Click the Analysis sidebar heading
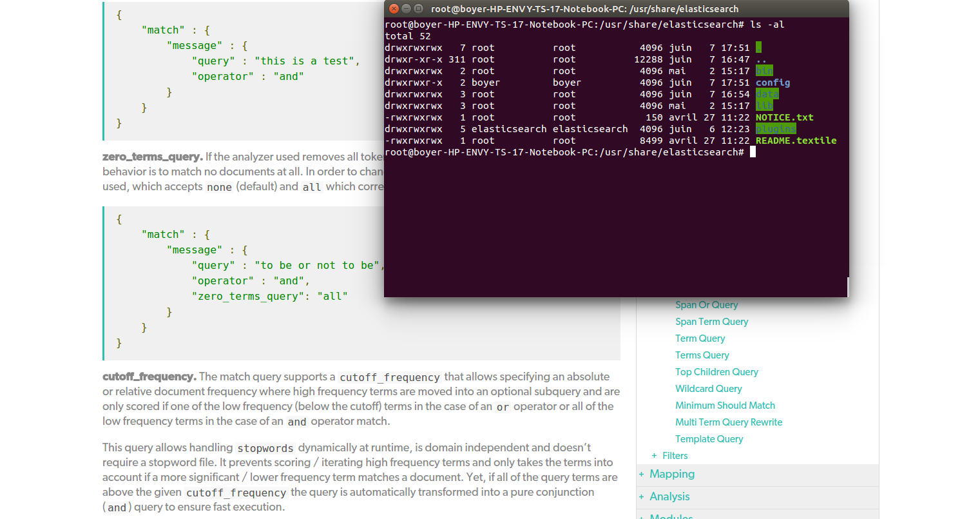 point(669,497)
